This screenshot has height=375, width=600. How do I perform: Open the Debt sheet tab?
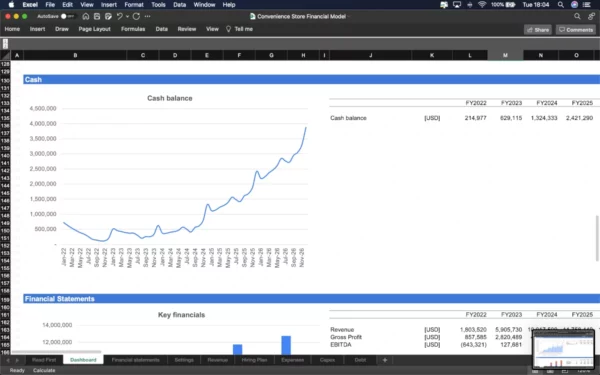point(360,360)
